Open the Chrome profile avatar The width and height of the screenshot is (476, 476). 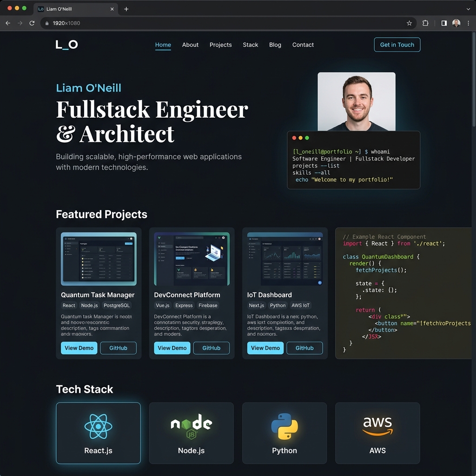click(456, 23)
